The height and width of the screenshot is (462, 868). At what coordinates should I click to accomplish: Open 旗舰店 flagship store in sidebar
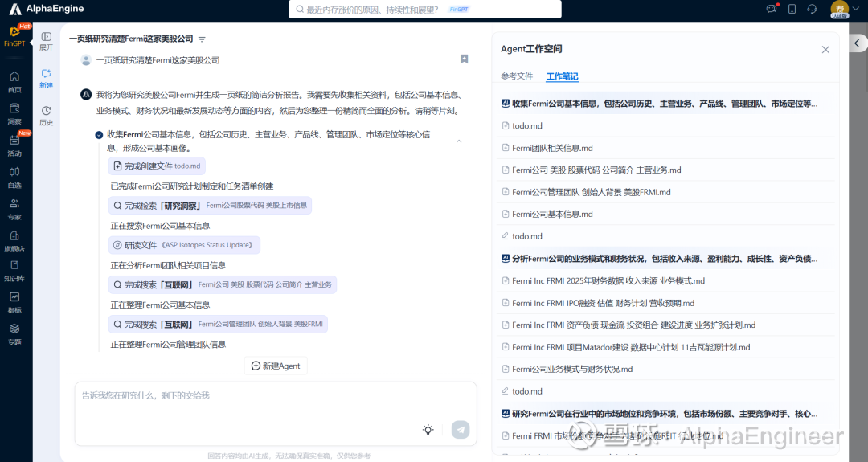coord(15,242)
